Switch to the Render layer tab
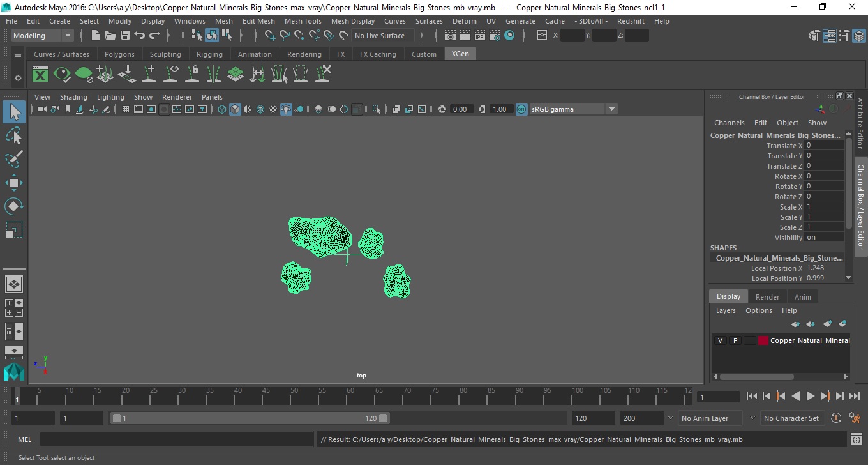This screenshot has width=868, height=465. tap(767, 297)
